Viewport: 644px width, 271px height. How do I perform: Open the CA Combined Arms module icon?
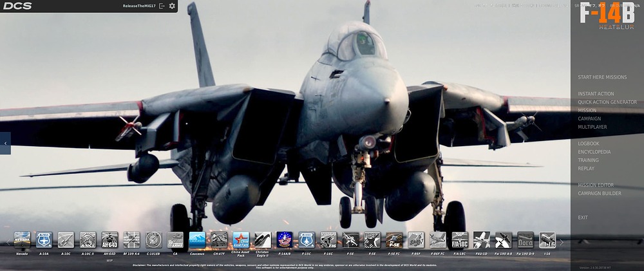coord(175,240)
